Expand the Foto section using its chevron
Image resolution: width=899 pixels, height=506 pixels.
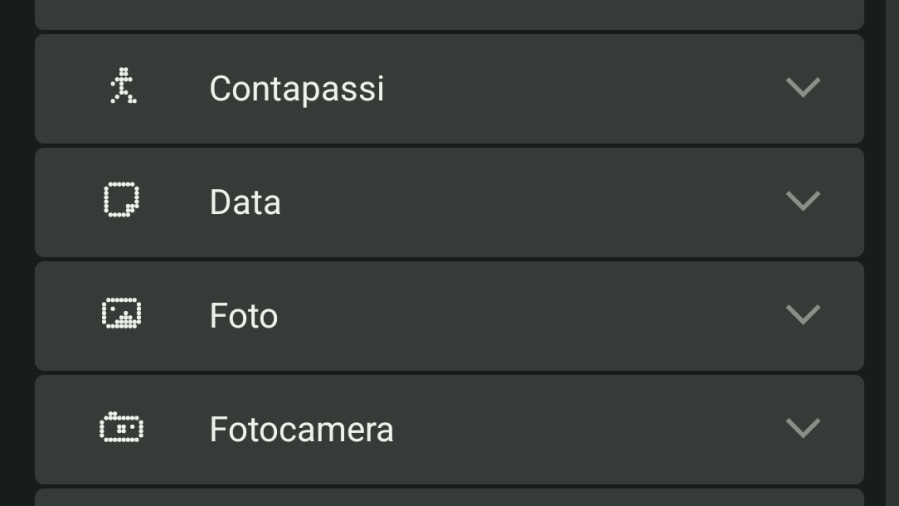point(803,314)
